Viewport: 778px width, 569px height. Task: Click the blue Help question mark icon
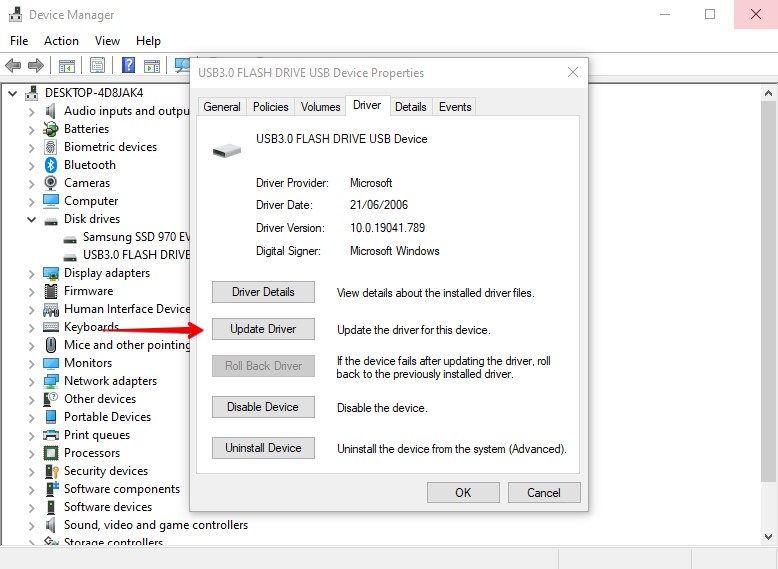128,65
